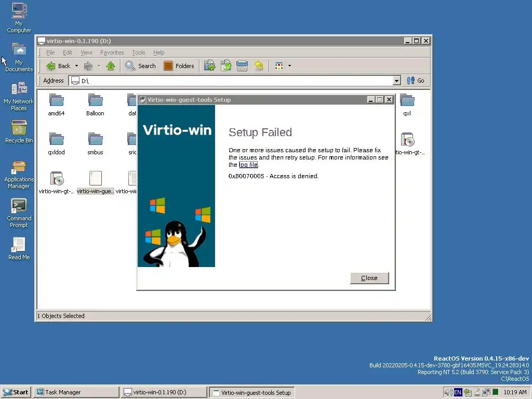Select the virtio-win-gue... file icon
532x399 pixels.
point(96,182)
